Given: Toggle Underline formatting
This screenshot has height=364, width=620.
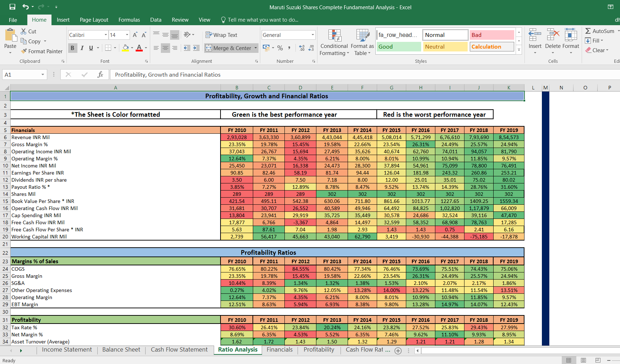Looking at the screenshot, I should click(91, 48).
